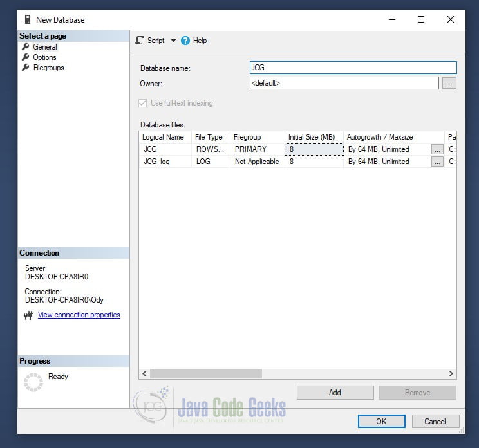
Task: Edit the initial size of the JCG row
Action: coord(314,149)
